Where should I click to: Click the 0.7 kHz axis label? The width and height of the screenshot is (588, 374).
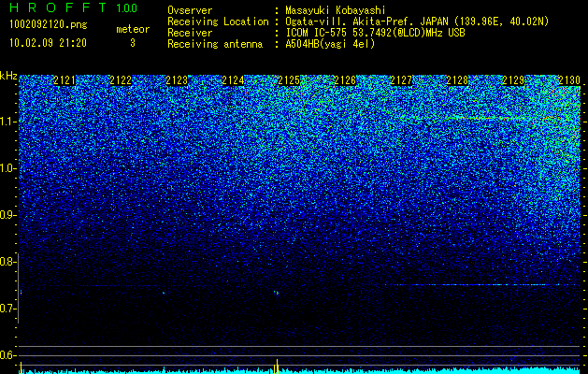click(7, 309)
